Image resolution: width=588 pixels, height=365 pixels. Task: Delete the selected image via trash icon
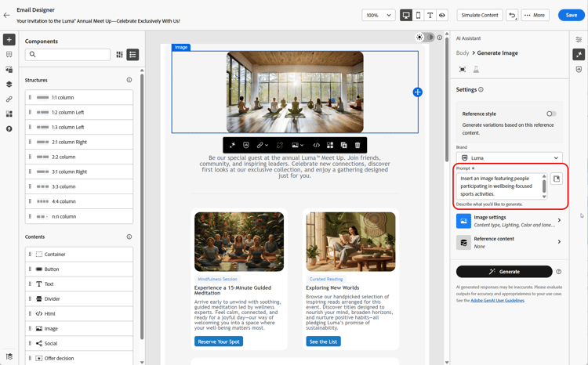pyautogui.click(x=358, y=145)
